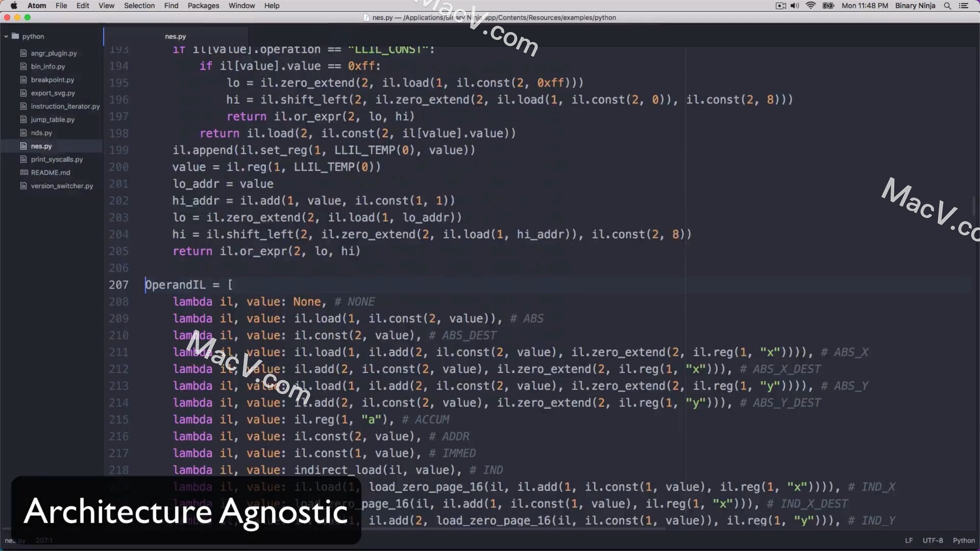Open the File menu
980x551 pixels.
click(61, 6)
